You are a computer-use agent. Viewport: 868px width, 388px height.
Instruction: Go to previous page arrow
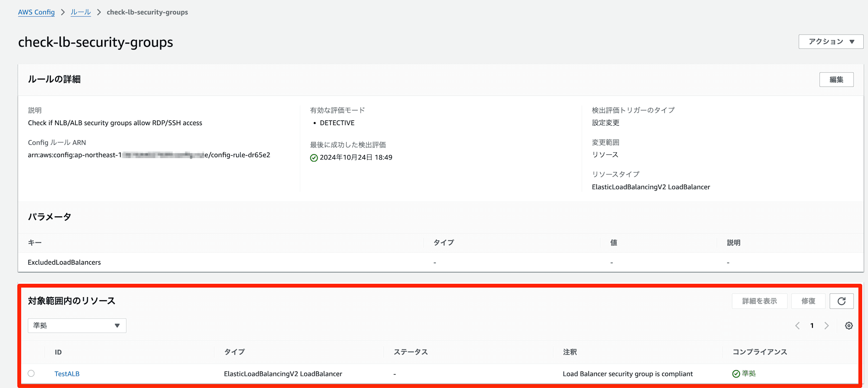[797, 326]
